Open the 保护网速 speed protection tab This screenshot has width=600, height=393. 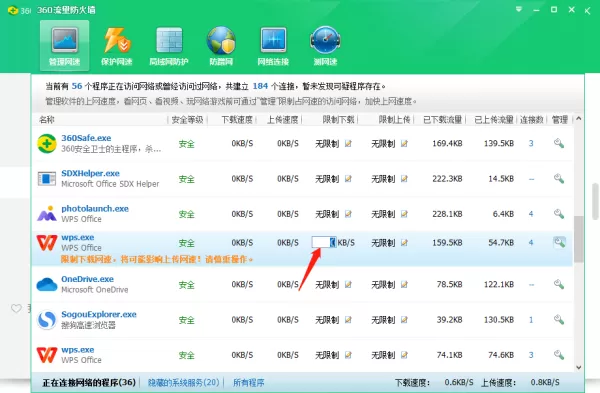coord(116,46)
